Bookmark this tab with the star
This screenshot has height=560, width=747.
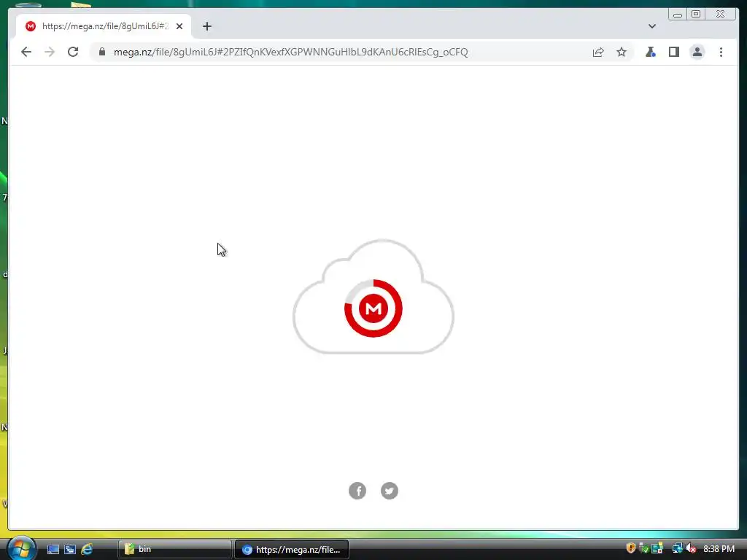[622, 52]
